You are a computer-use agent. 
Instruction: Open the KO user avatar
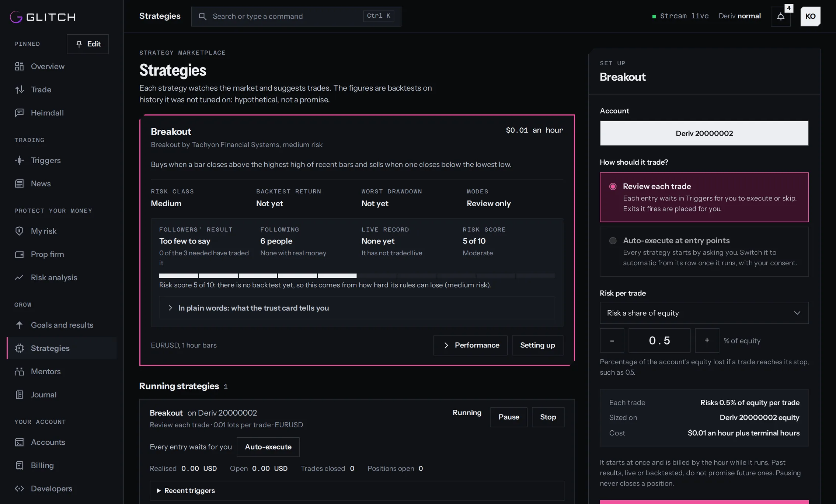810,16
